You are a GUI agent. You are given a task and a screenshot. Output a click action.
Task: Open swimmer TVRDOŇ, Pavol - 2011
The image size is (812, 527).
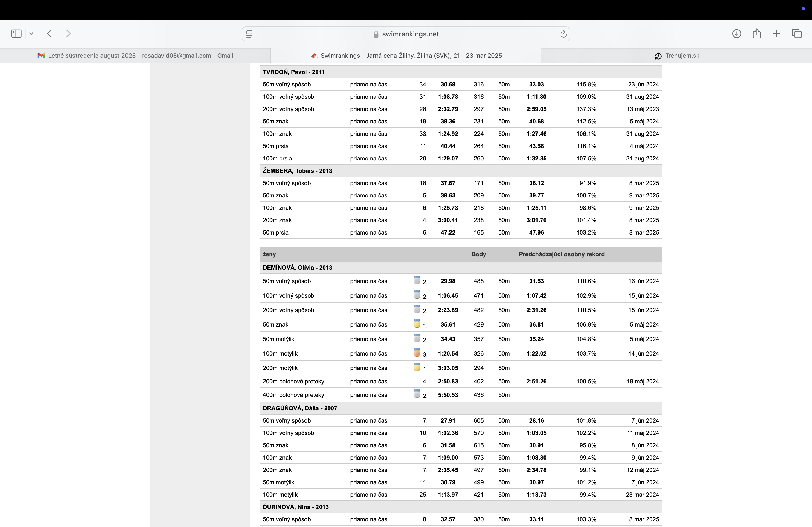tap(293, 72)
